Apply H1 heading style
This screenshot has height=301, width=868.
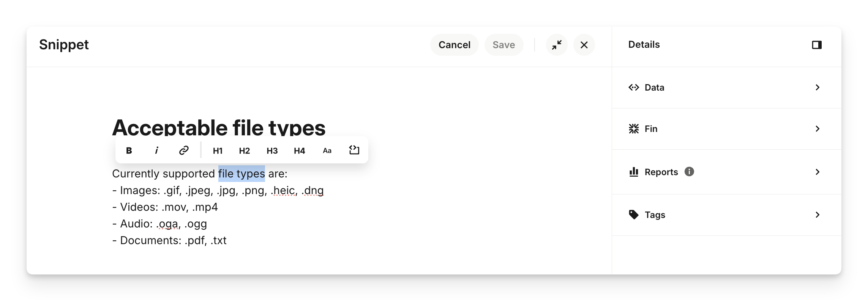[218, 151]
